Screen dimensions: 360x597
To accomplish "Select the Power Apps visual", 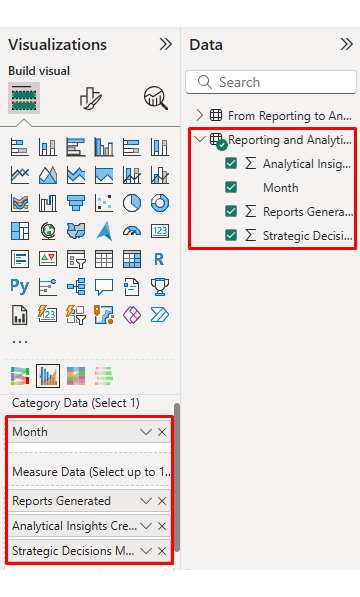I will click(132, 315).
